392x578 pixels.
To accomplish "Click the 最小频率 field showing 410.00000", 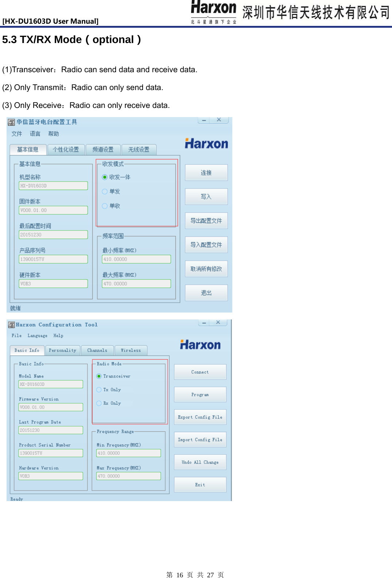I will click(136, 259).
